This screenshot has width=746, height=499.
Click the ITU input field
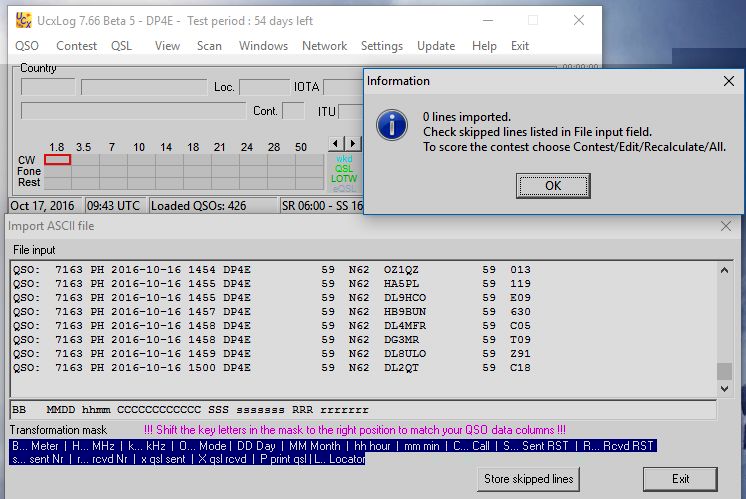351,111
